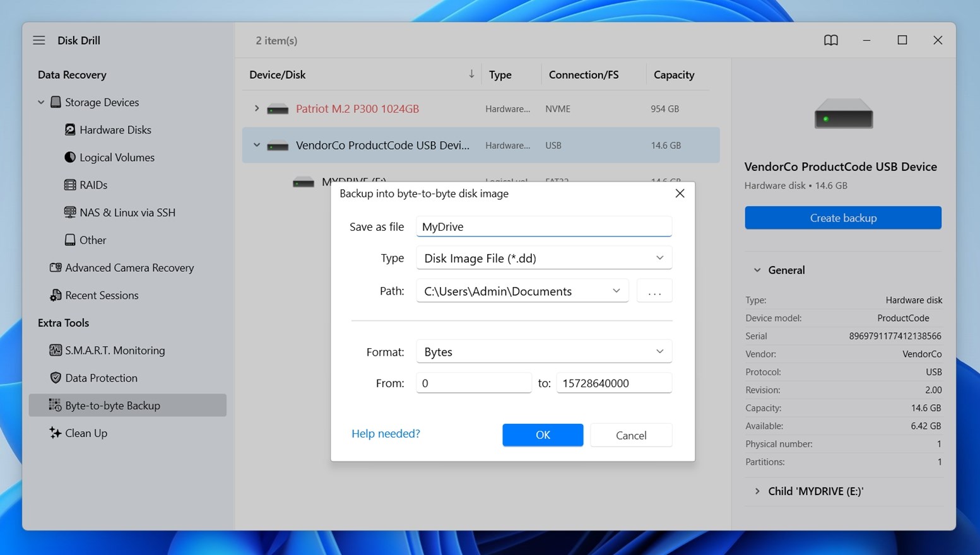
Task: Click the Help needed? link
Action: click(x=386, y=433)
